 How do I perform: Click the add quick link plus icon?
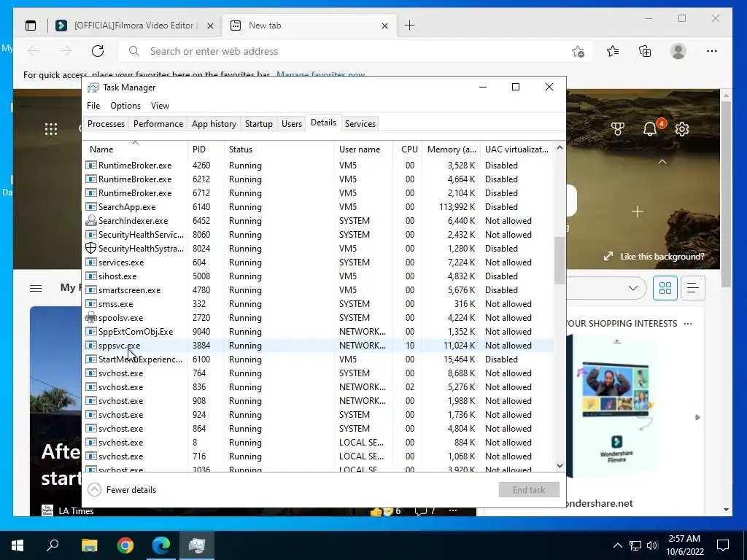pyautogui.click(x=638, y=211)
